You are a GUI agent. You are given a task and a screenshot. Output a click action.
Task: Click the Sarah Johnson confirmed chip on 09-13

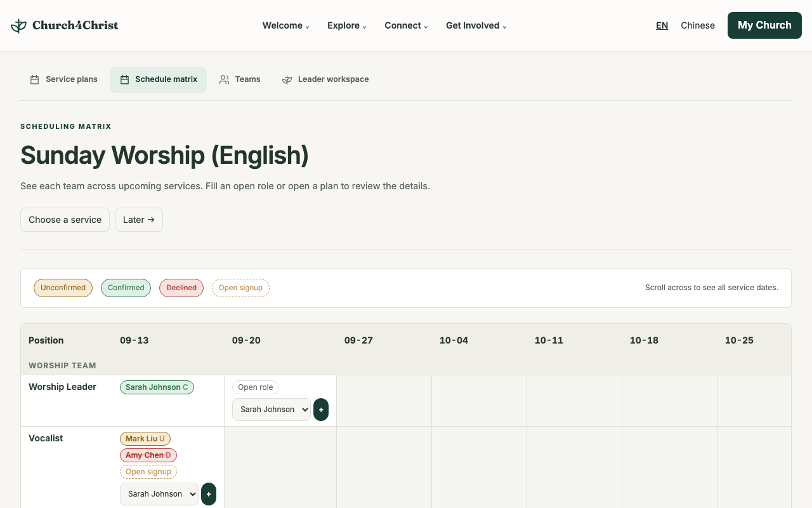pyautogui.click(x=157, y=387)
